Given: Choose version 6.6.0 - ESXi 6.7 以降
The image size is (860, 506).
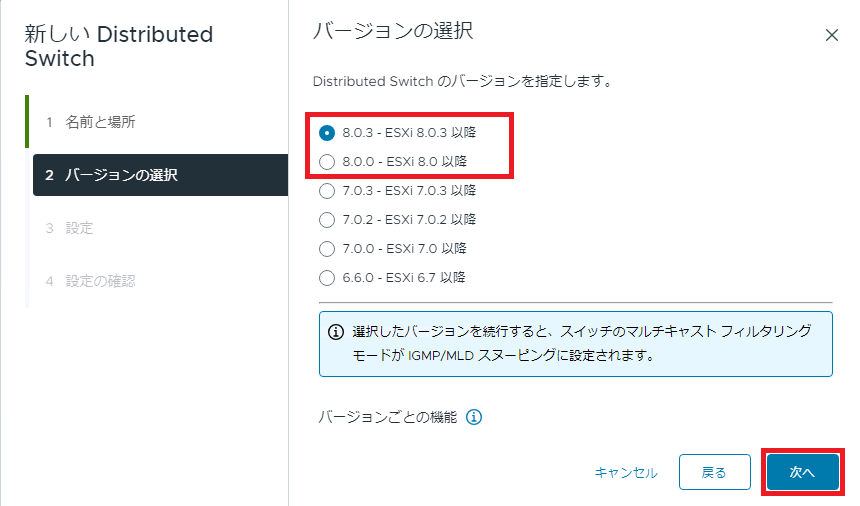Looking at the screenshot, I should 327,278.
